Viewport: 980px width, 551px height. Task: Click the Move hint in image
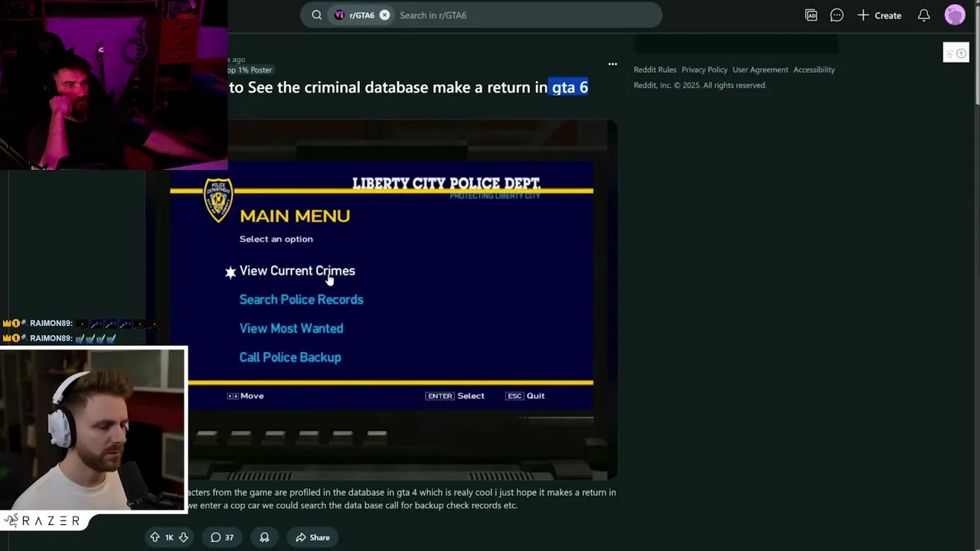[245, 396]
